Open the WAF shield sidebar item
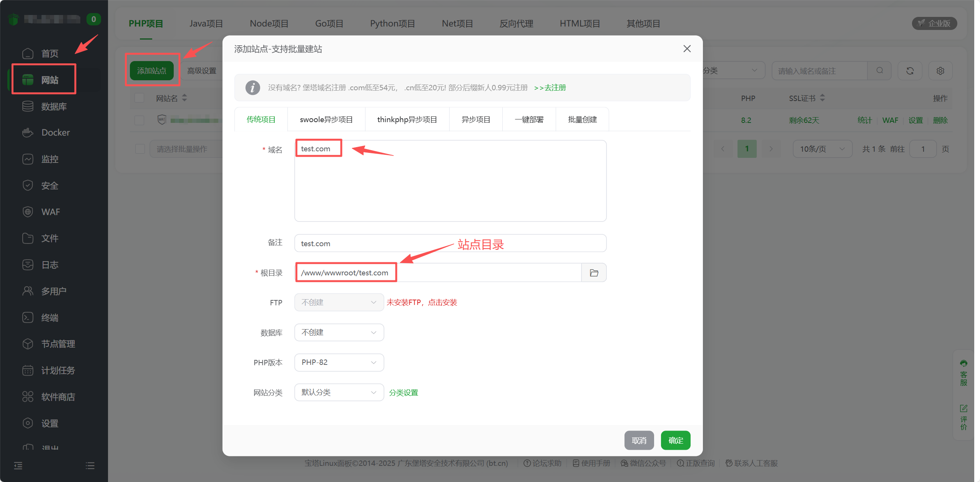Screen dimensions: 980x482 (28, 212)
